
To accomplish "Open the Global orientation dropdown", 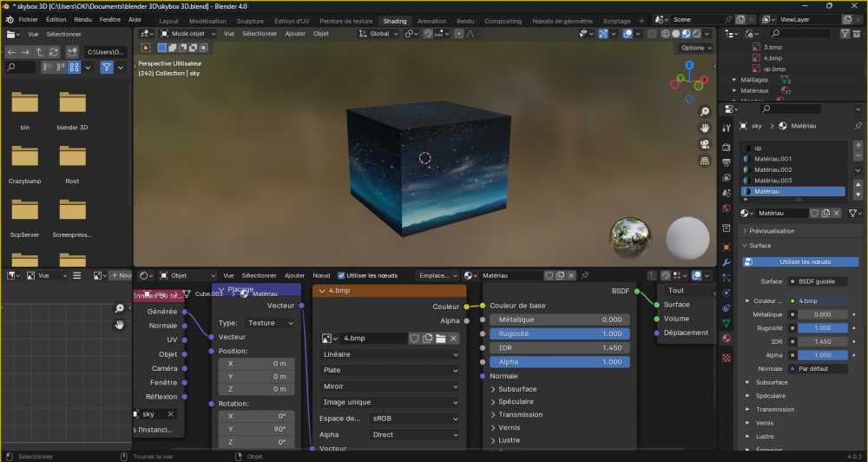I will (x=378, y=34).
